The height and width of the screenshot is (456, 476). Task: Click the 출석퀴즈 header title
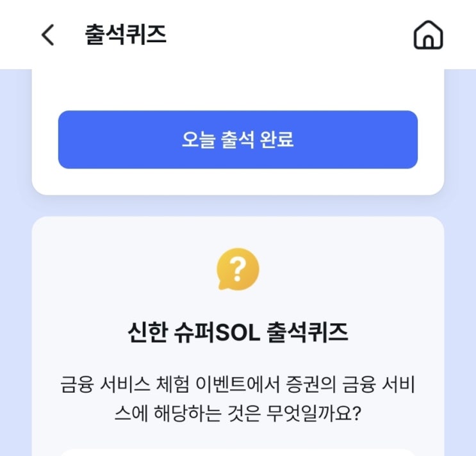point(126,35)
